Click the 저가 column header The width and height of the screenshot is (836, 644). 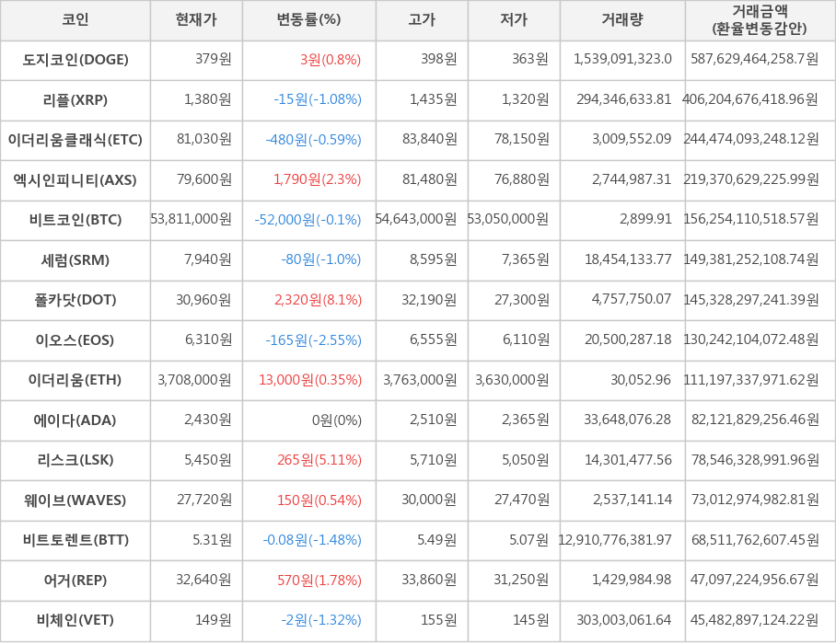514,20
